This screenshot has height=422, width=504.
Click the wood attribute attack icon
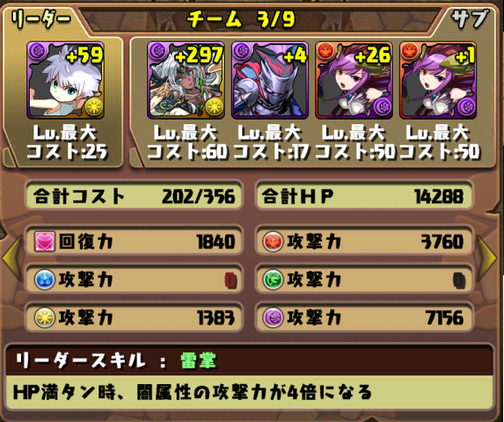[273, 280]
